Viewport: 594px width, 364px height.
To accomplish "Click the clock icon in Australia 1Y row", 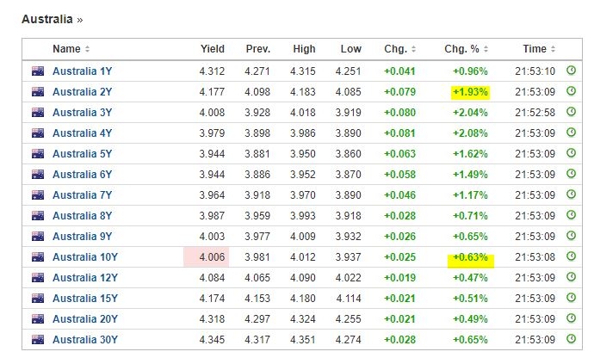I will [x=572, y=71].
